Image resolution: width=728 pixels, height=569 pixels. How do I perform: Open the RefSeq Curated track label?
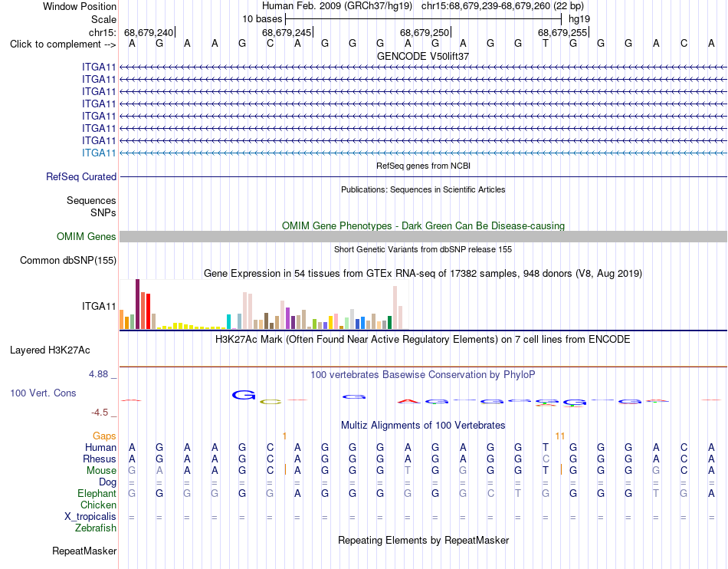pyautogui.click(x=81, y=176)
